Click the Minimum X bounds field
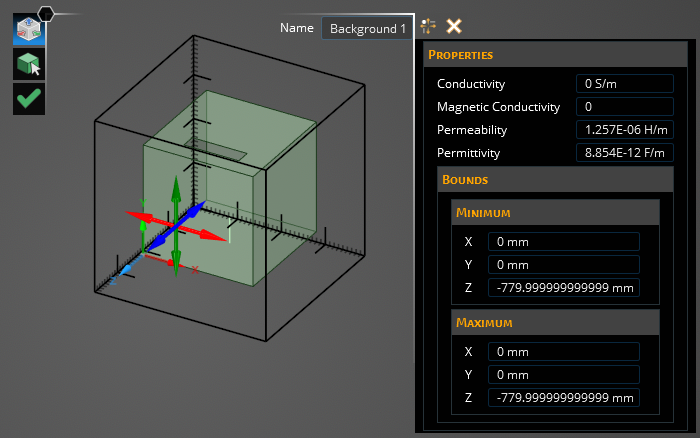Screen dimensions: 700x438 (563, 242)
